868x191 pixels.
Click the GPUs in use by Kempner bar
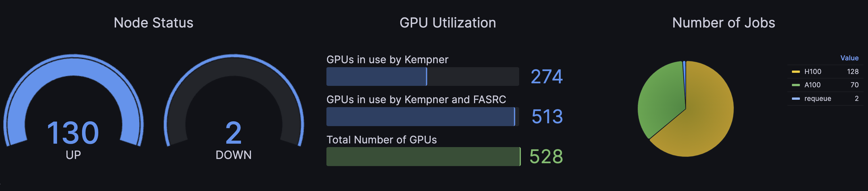click(x=423, y=76)
